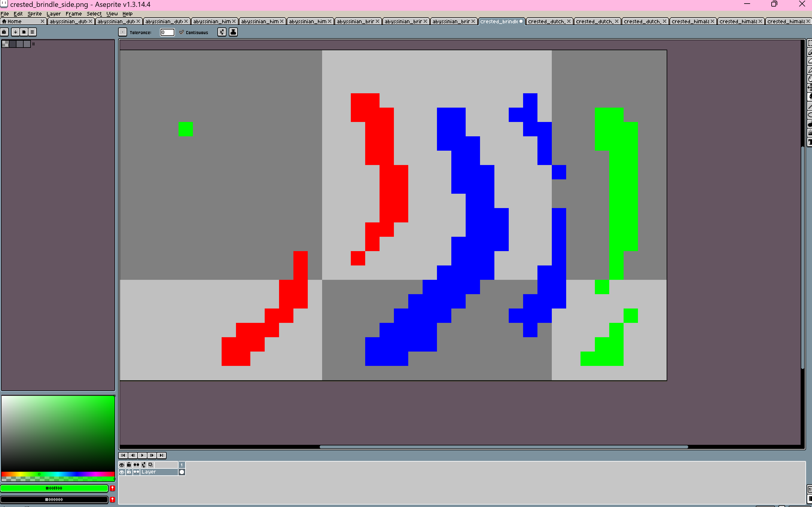The height and width of the screenshot is (507, 812).
Task: Go to first frame button
Action: (x=123, y=455)
